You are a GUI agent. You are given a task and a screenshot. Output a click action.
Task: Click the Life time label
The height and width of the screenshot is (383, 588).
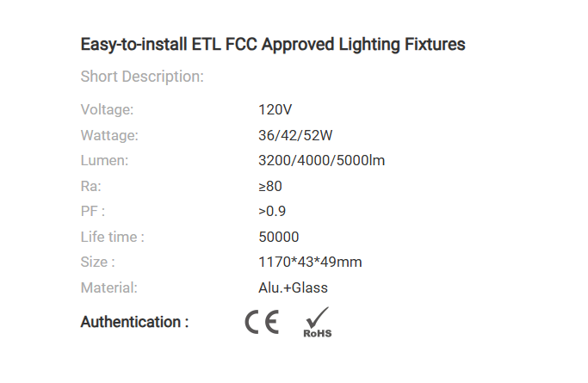(x=113, y=237)
